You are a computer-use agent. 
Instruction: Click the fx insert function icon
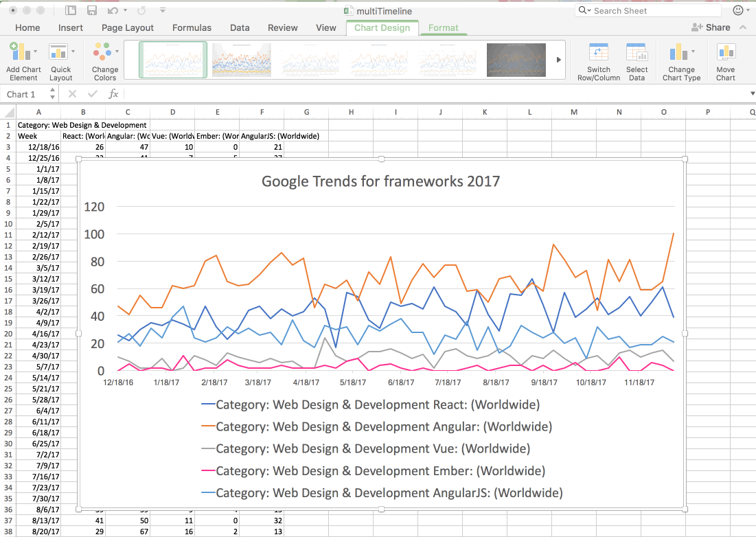click(x=113, y=94)
